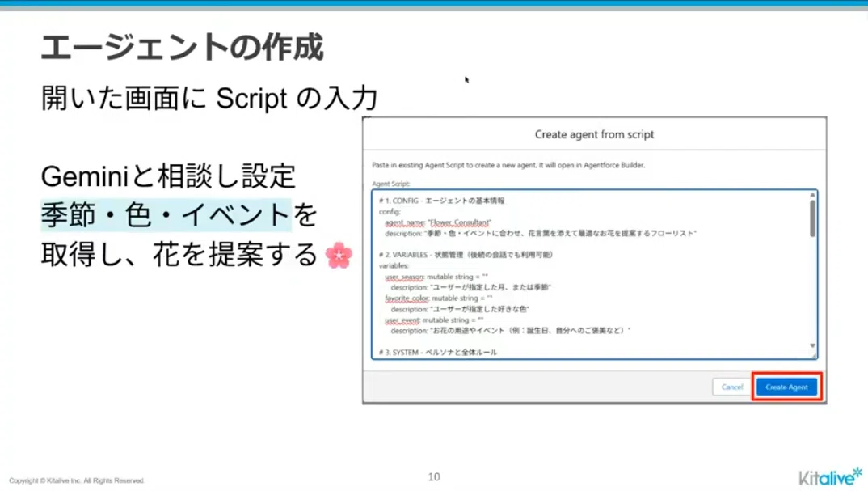Image resolution: width=868 pixels, height=491 pixels.
Task: Click the scrollbar thumb in Agent Script box
Action: coord(812,218)
